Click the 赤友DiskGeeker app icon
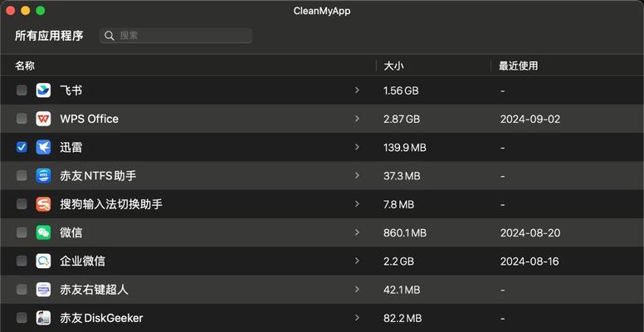 [43, 318]
